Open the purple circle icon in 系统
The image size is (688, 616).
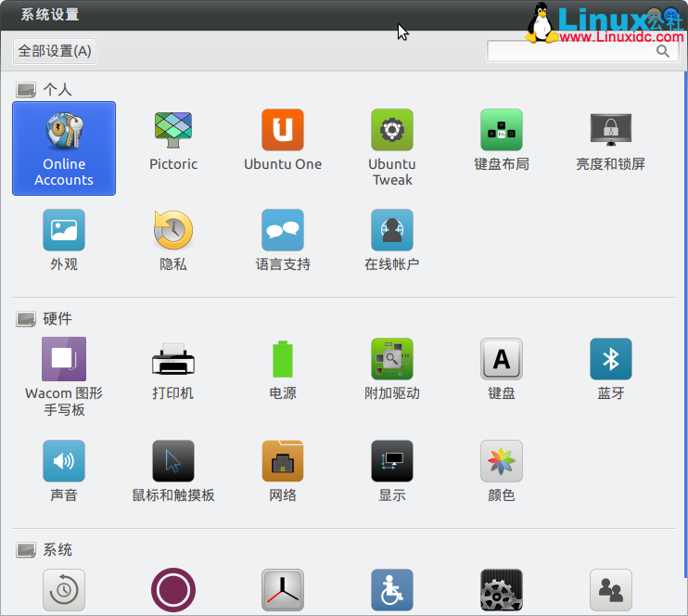173,590
